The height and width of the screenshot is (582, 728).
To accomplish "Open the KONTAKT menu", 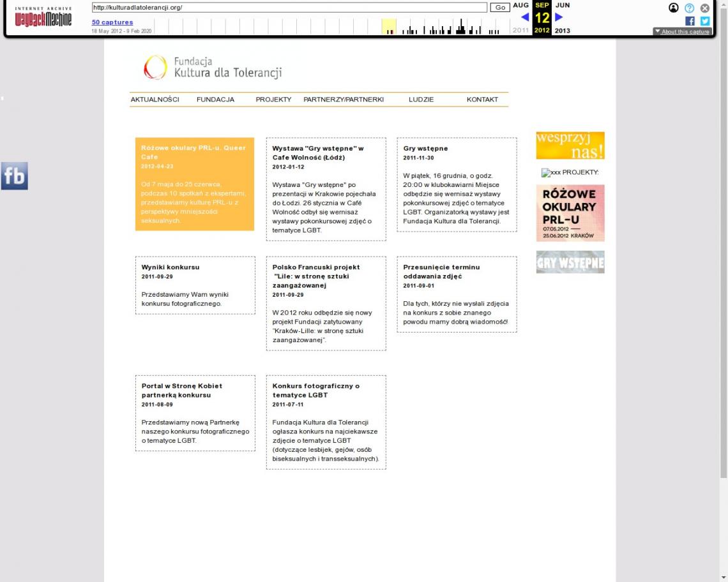I will click(482, 100).
